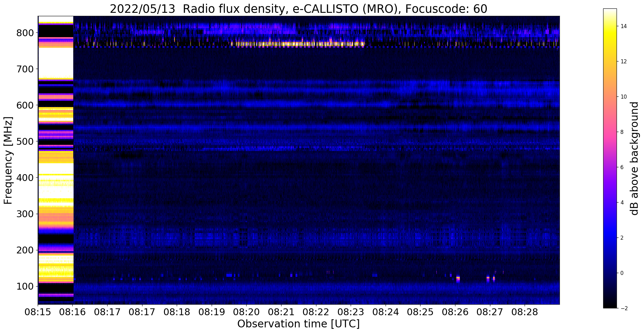Screen dimensions: 644x333
Task: Click the colorbar gradient scale
Action: tap(610, 158)
